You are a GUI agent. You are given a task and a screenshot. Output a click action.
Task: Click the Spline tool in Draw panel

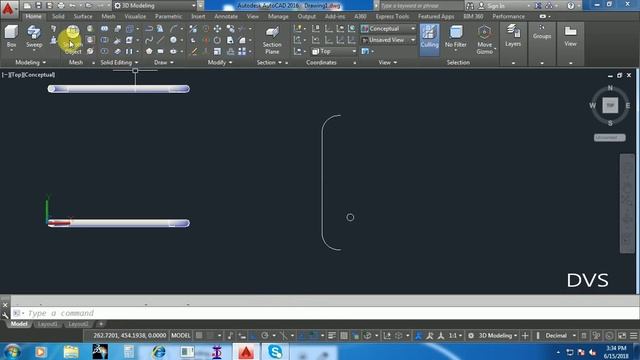point(149,40)
